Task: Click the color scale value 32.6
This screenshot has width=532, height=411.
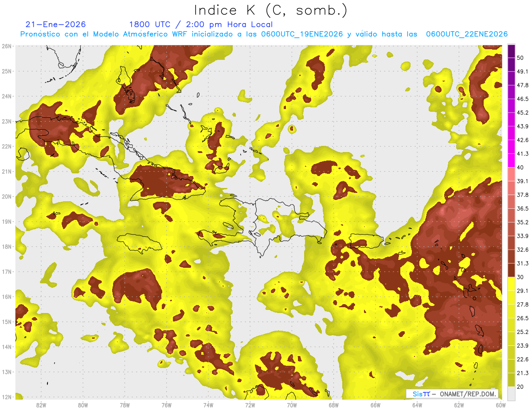Action: [523, 250]
